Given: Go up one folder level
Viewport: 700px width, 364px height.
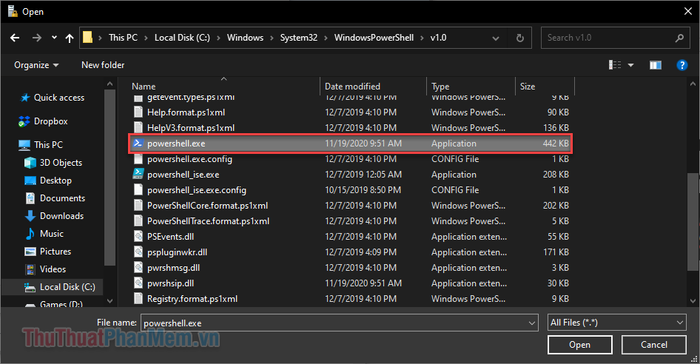Looking at the screenshot, I should [69, 38].
